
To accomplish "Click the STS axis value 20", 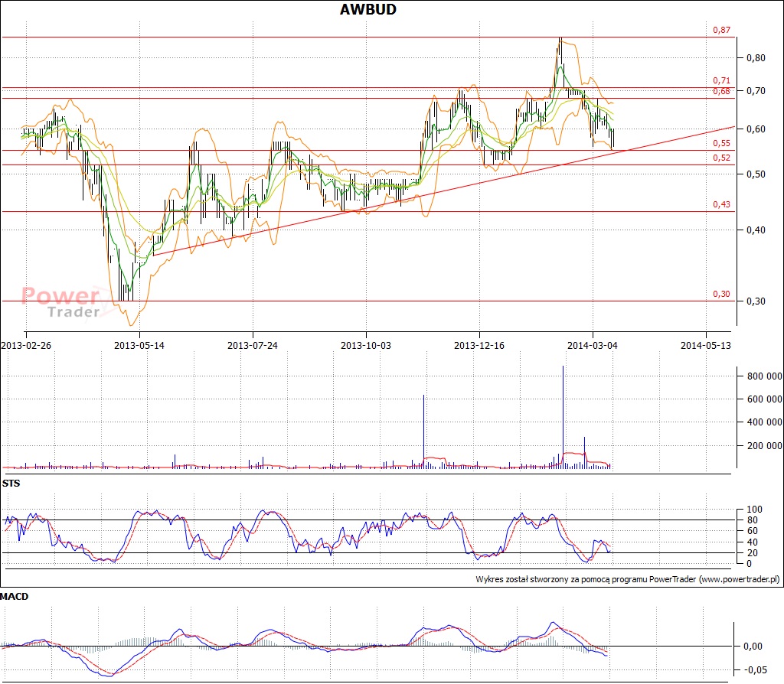I will click(x=753, y=553).
